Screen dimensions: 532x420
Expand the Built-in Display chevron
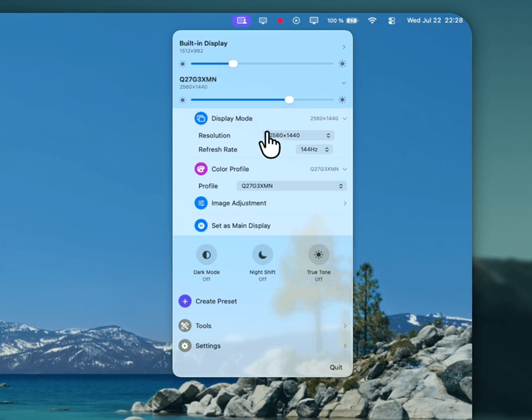(x=344, y=47)
